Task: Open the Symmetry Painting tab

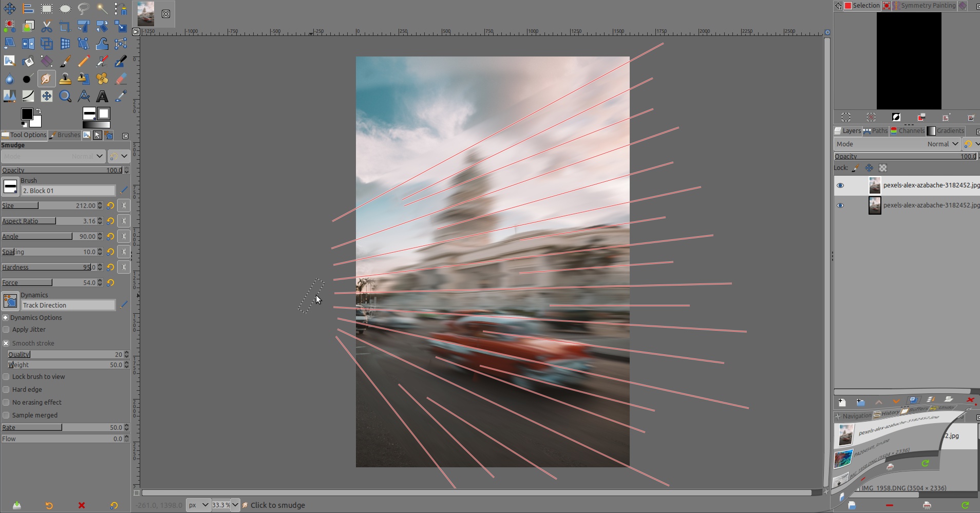Action: (x=924, y=6)
